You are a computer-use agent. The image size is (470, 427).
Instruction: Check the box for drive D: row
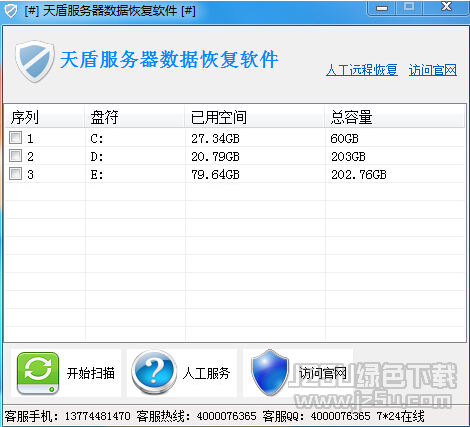[15, 156]
